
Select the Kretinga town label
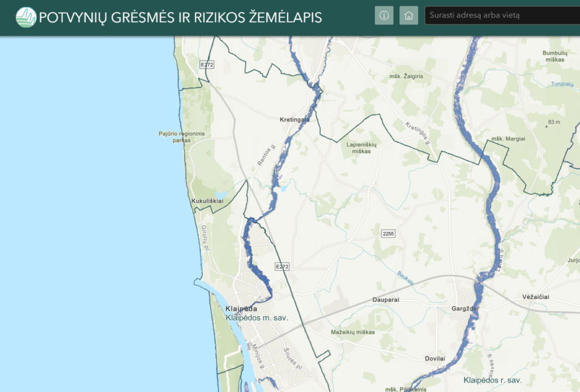click(295, 120)
